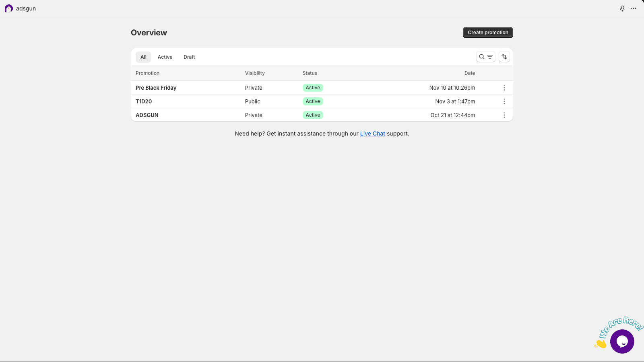Click the Active badge for T1D20
644x362 pixels.
313,101
